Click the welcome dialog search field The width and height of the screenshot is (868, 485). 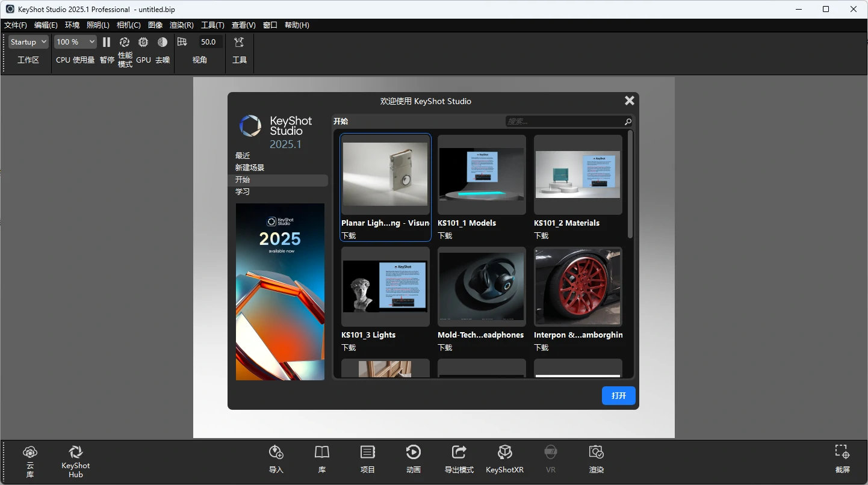coord(569,122)
